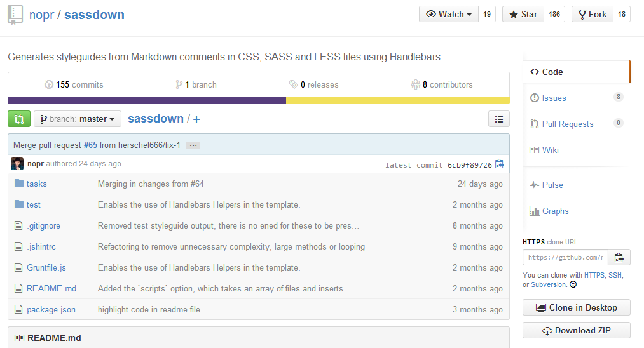Switch clone URL to Subversion
The image size is (644, 348).
pos(548,284)
